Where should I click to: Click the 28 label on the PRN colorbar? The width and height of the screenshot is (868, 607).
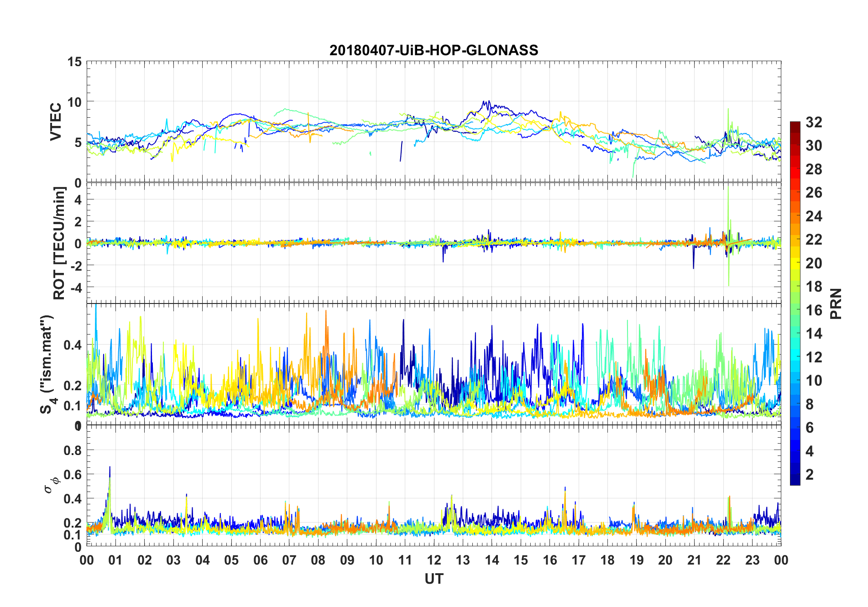tap(814, 169)
